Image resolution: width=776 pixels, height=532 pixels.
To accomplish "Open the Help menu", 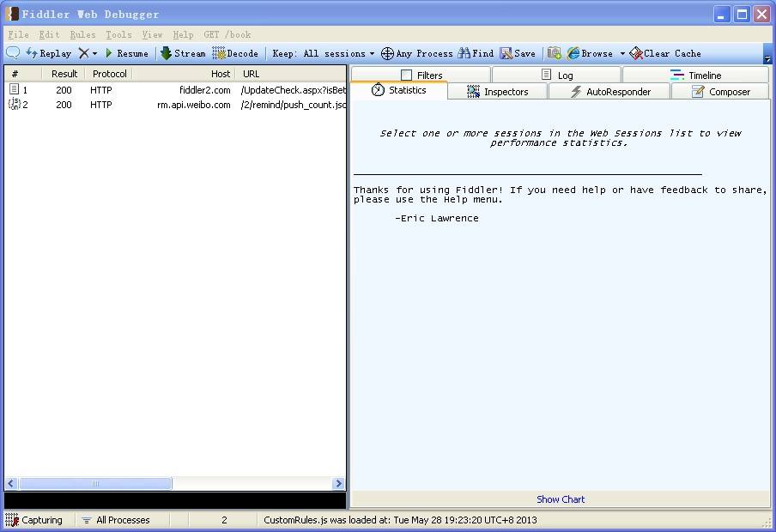I will pos(183,34).
